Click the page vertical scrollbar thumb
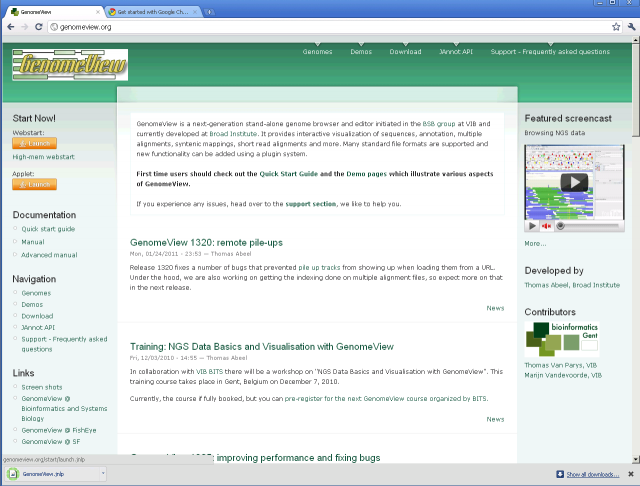640x486 pixels. pyautogui.click(x=636, y=90)
